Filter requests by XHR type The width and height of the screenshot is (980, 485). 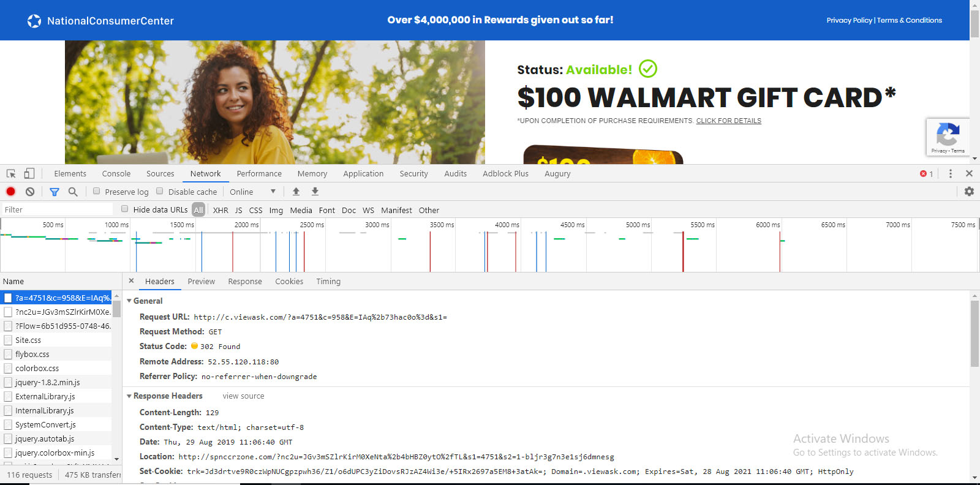(221, 210)
